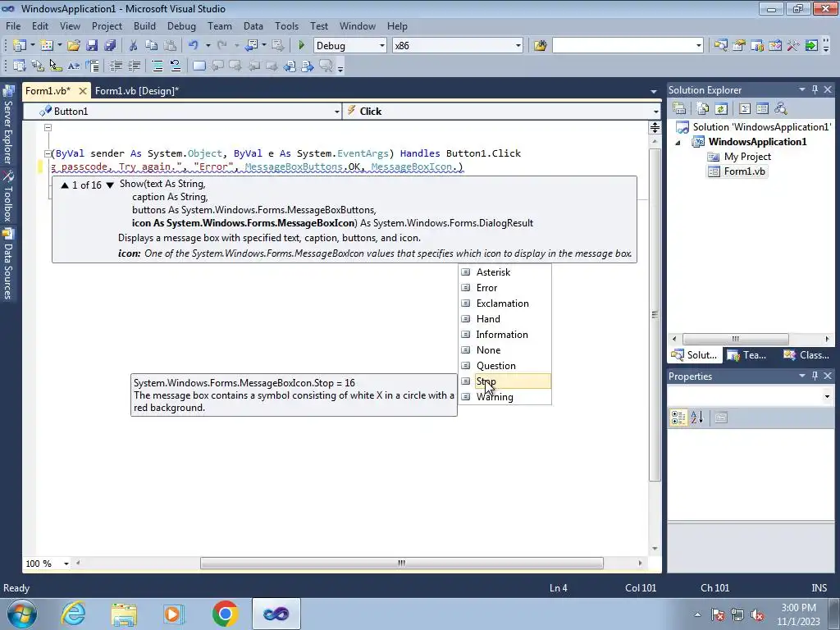The height and width of the screenshot is (630, 840).
Task: Click the Categorized icon in Properties
Action: tap(678, 418)
